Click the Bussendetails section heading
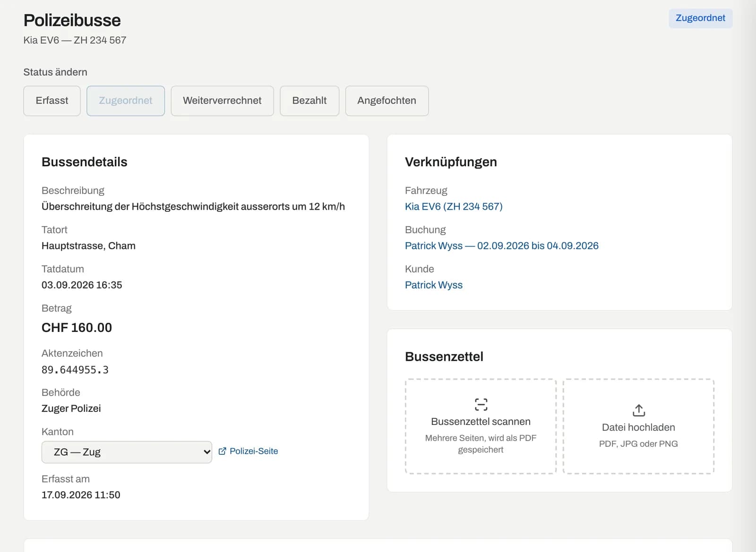 point(85,162)
